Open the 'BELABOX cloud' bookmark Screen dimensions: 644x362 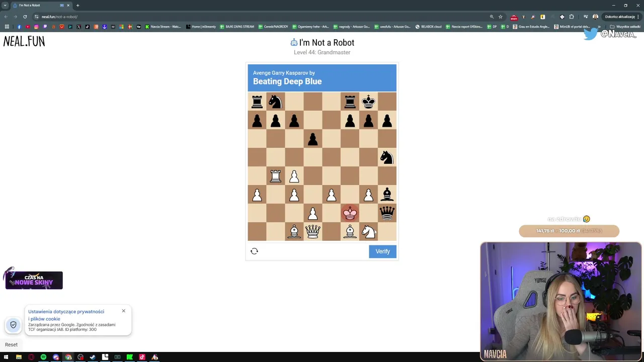pos(428,27)
